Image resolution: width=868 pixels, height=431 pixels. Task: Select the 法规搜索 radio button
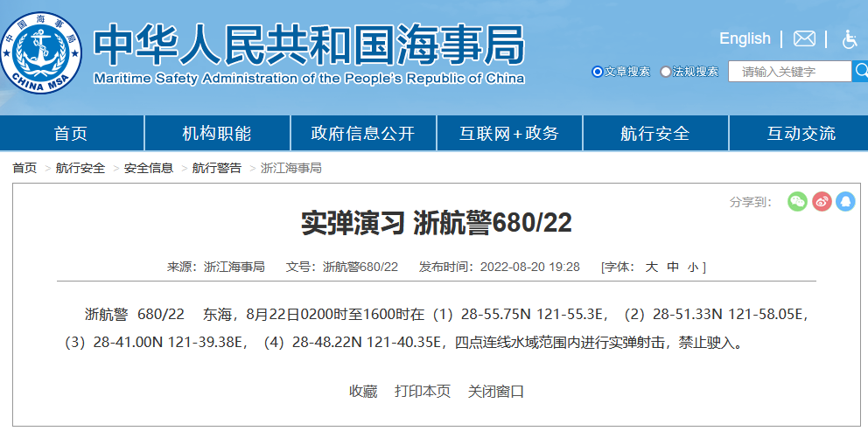(665, 72)
